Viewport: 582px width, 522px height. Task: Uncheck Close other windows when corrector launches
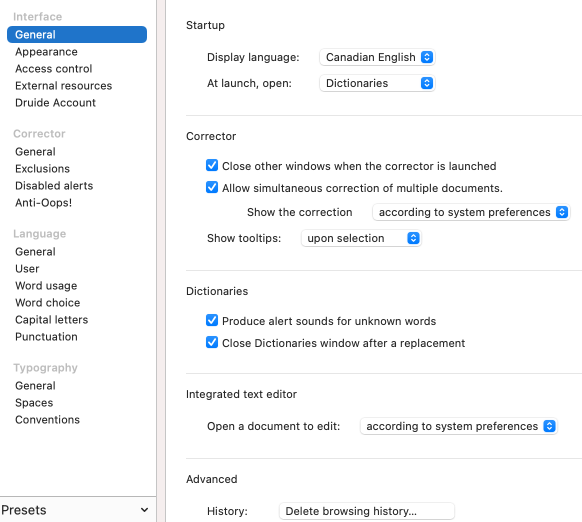212,165
